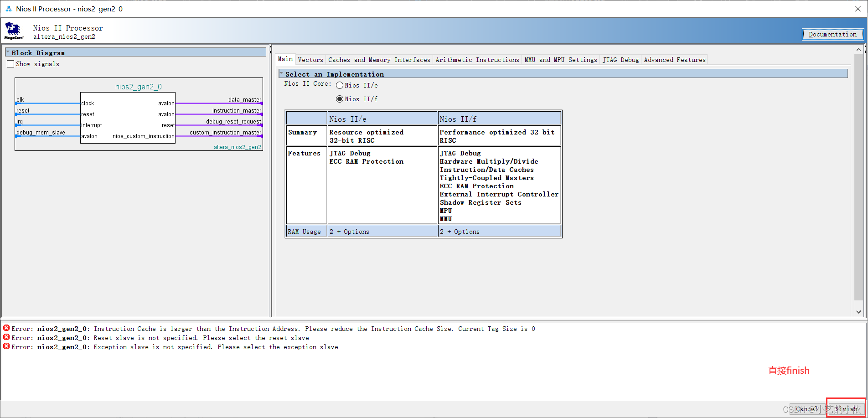Click the Exception slave not specified error text
Screen dimensions: 868x418
click(216, 347)
